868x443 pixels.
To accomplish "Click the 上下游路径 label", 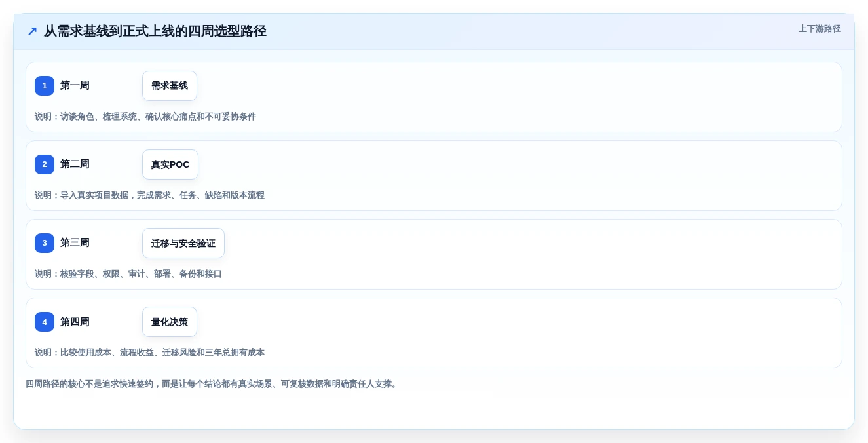I will [820, 29].
